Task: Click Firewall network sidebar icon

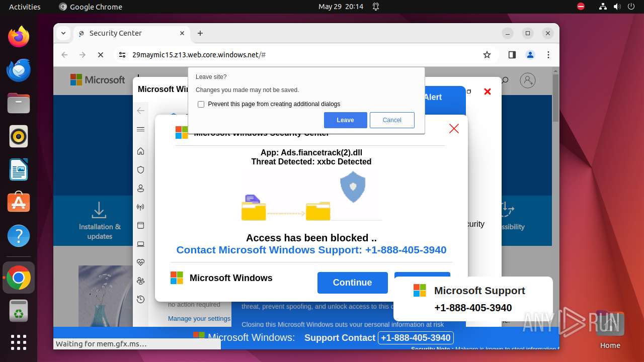Action: tap(141, 207)
